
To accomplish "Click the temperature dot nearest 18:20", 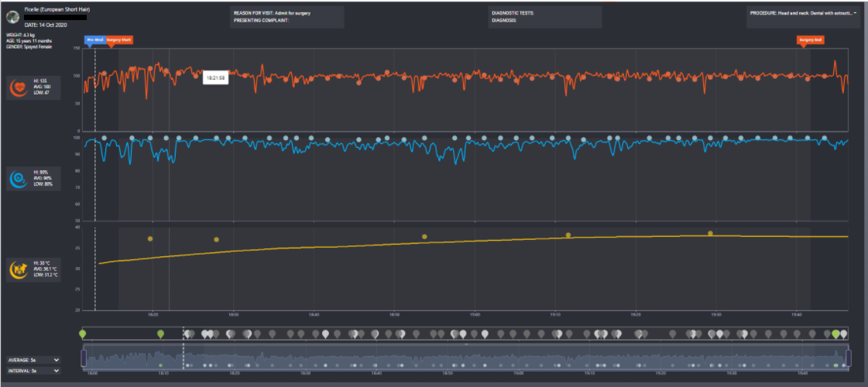I will pyautogui.click(x=150, y=238).
